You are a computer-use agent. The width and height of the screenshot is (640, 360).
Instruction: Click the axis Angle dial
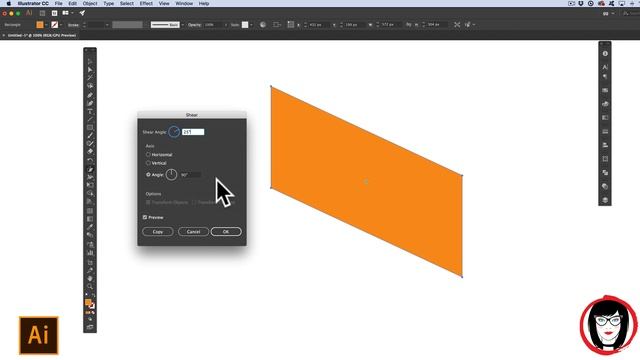[171, 174]
